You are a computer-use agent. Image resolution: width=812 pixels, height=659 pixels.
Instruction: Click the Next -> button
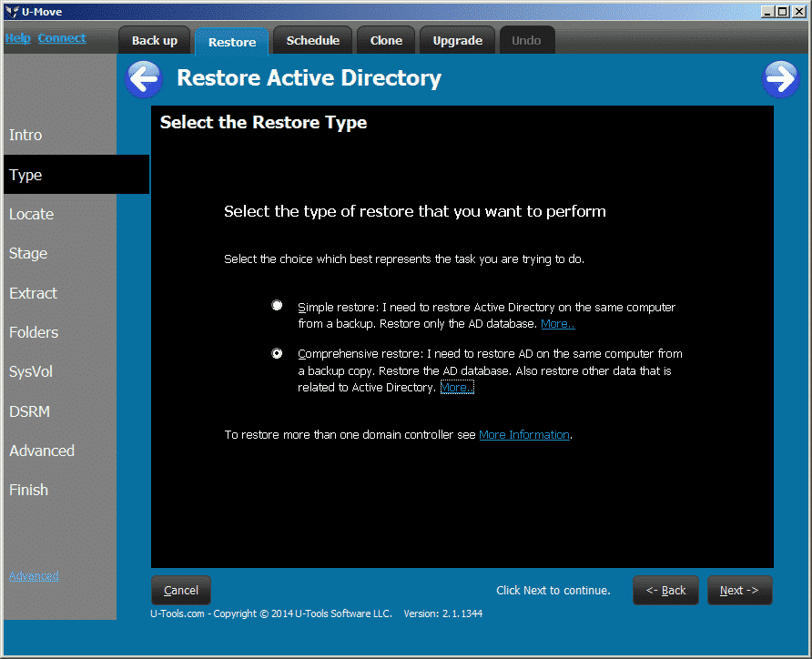point(739,590)
